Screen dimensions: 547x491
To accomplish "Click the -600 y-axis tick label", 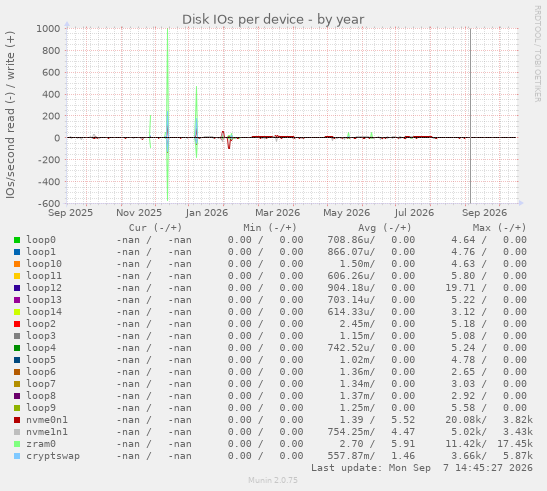I will tap(49, 203).
